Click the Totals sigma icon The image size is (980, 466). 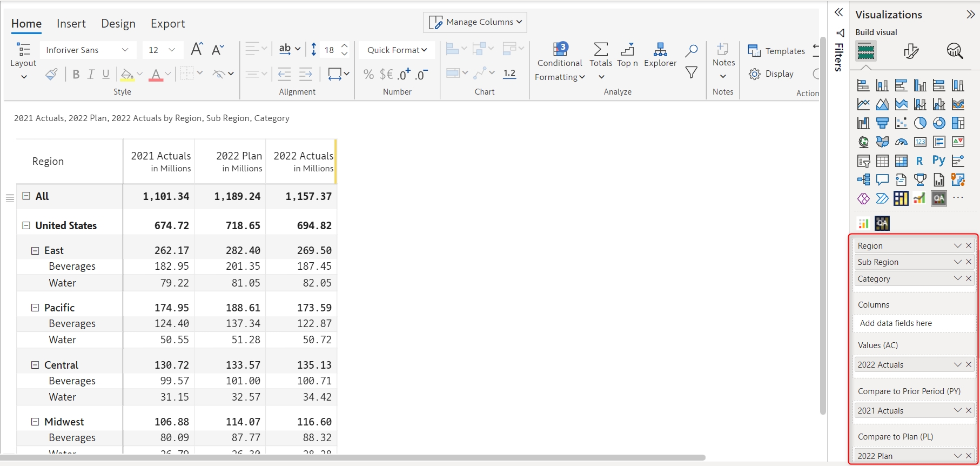coord(601,50)
